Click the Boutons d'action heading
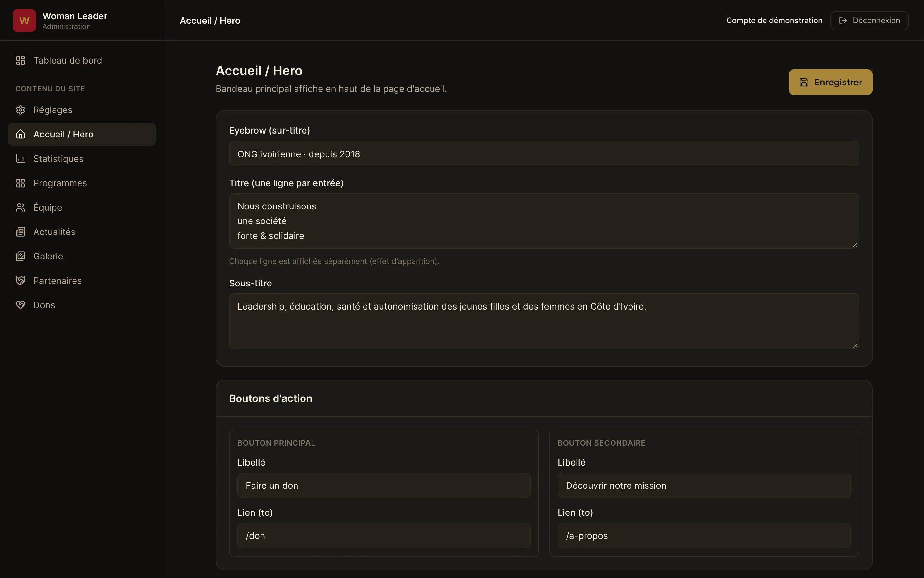Screen dimensions: 924x578 271,398
